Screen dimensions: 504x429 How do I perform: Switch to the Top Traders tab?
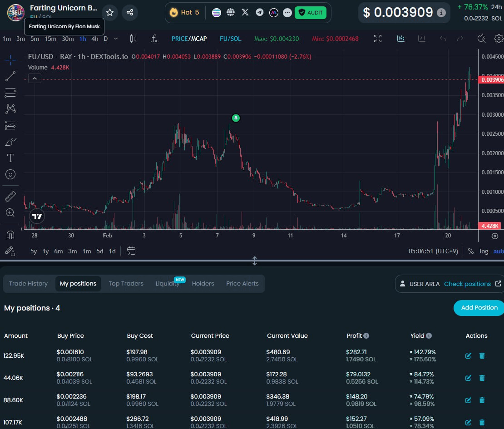point(126,284)
